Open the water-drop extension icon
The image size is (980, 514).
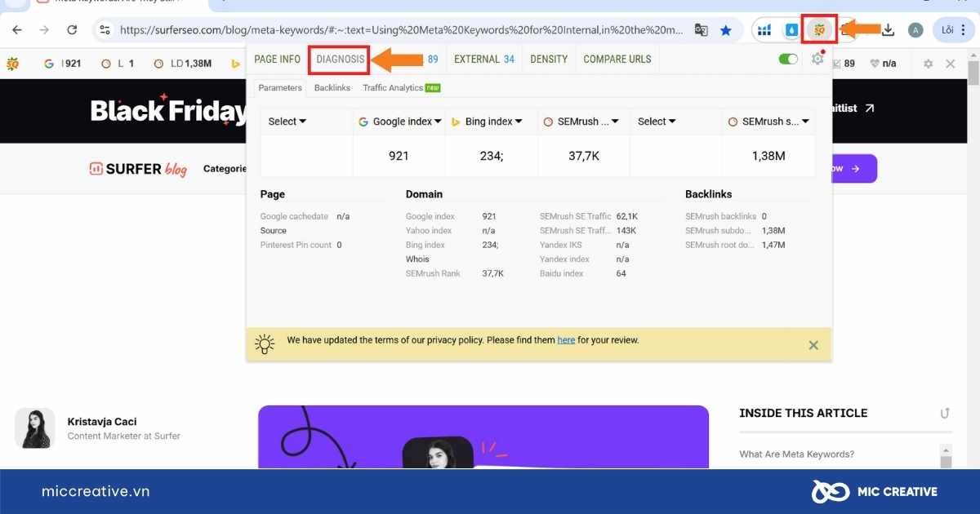pos(791,30)
